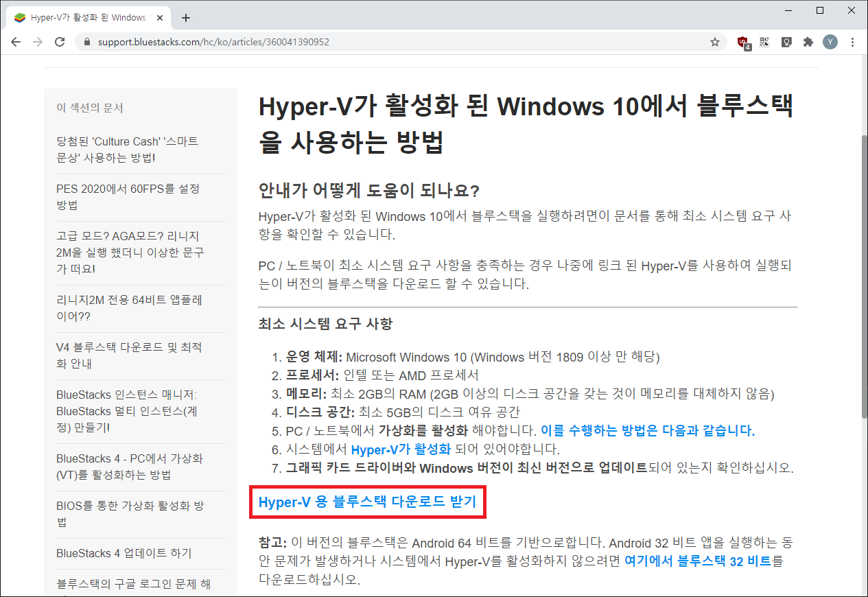Open the Extensions puzzle-piece menu

coord(808,42)
